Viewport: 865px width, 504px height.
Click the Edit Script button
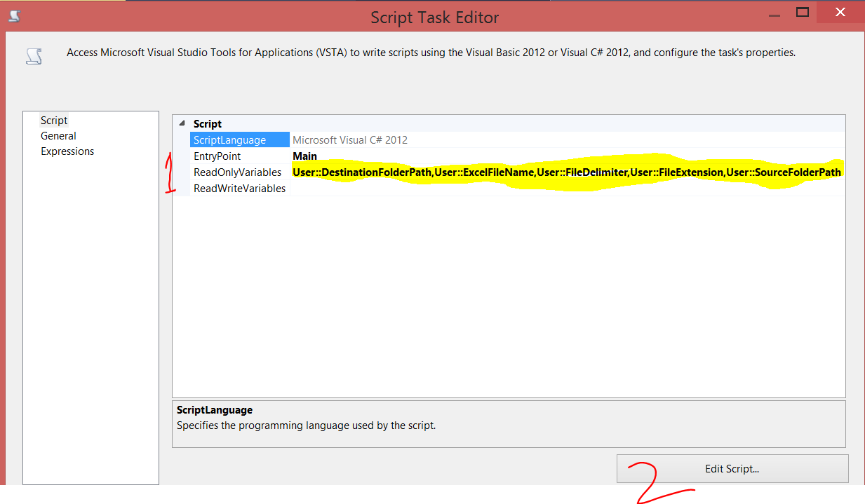tap(732, 468)
